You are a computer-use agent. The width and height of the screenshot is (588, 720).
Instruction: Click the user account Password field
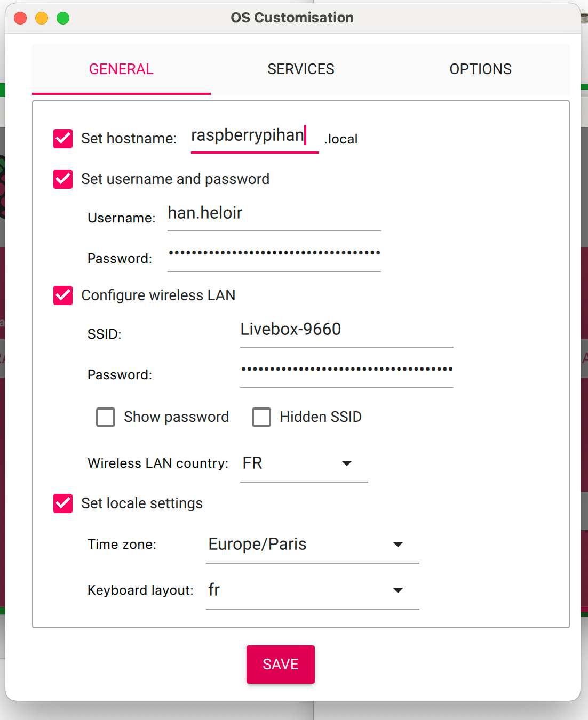coord(274,253)
